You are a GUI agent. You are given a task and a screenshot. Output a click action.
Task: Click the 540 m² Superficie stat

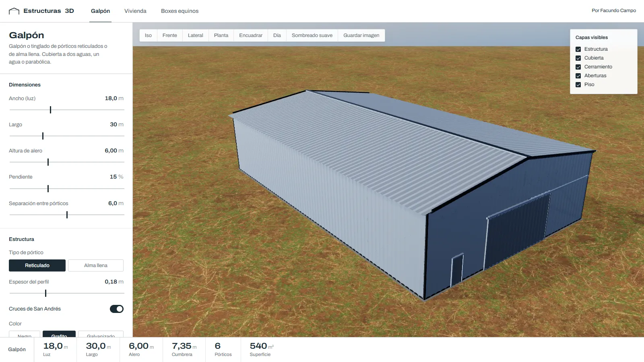(x=262, y=349)
